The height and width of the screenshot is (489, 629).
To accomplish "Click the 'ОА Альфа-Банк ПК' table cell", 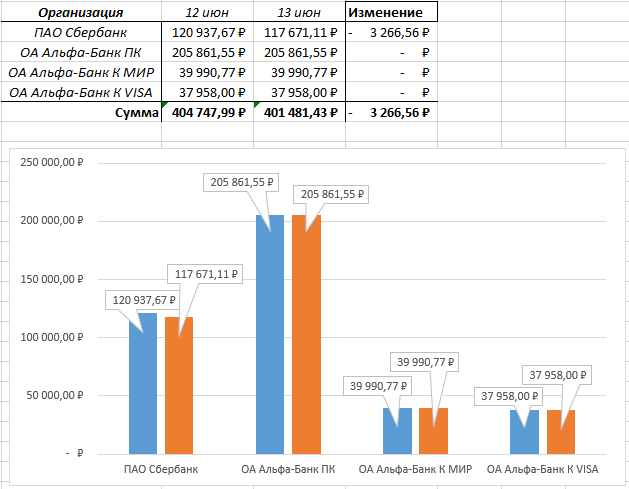I will pos(81,52).
